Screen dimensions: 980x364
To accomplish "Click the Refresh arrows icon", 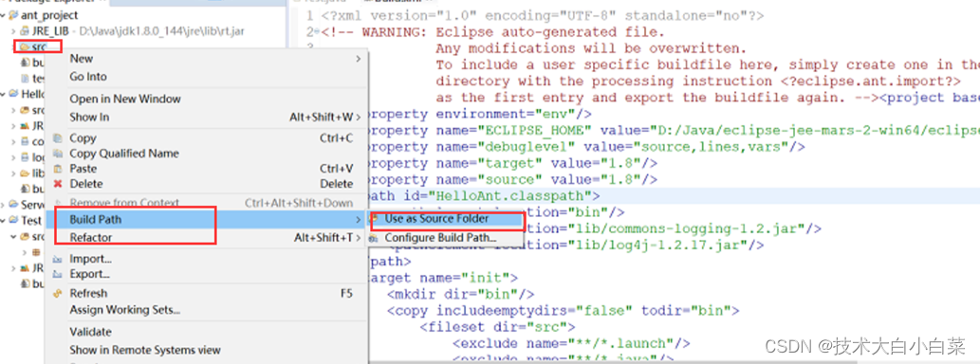I will tap(58, 294).
